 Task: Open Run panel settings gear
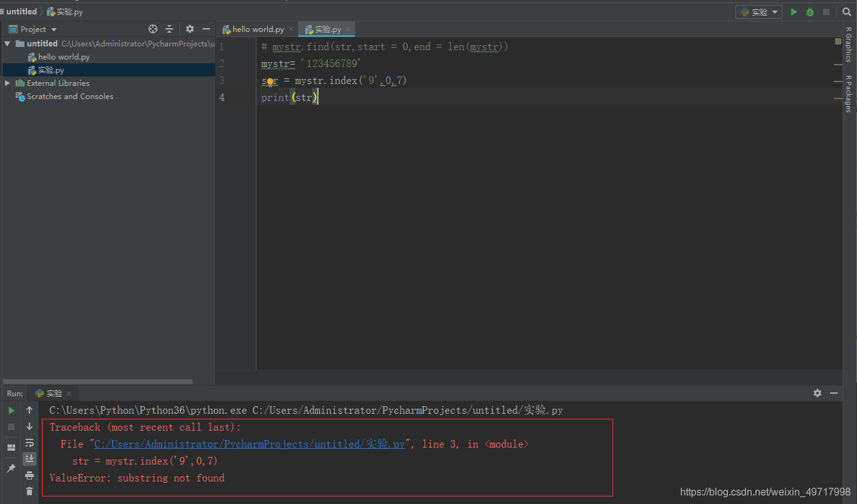(818, 393)
